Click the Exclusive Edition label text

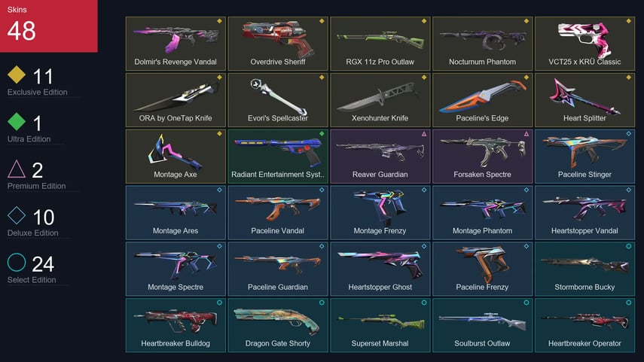pyautogui.click(x=38, y=93)
